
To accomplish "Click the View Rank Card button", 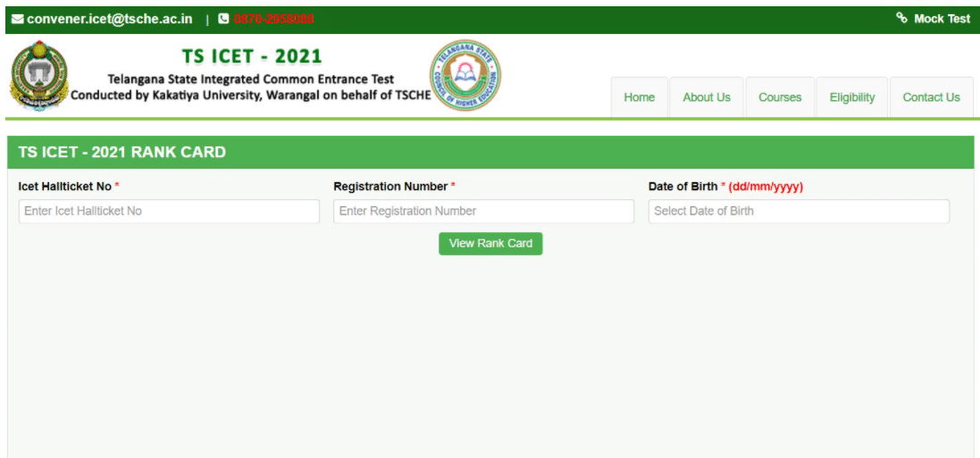I will (490, 244).
